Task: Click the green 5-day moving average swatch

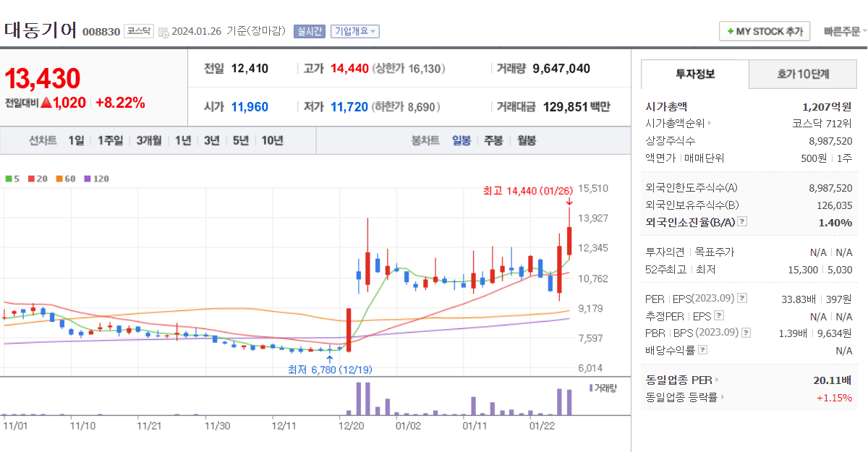Action: coord(8,178)
